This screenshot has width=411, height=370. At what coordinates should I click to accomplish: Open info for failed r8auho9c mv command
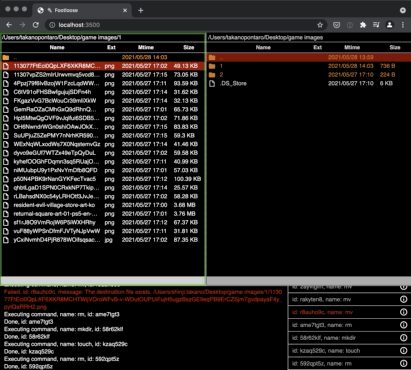(x=403, y=312)
